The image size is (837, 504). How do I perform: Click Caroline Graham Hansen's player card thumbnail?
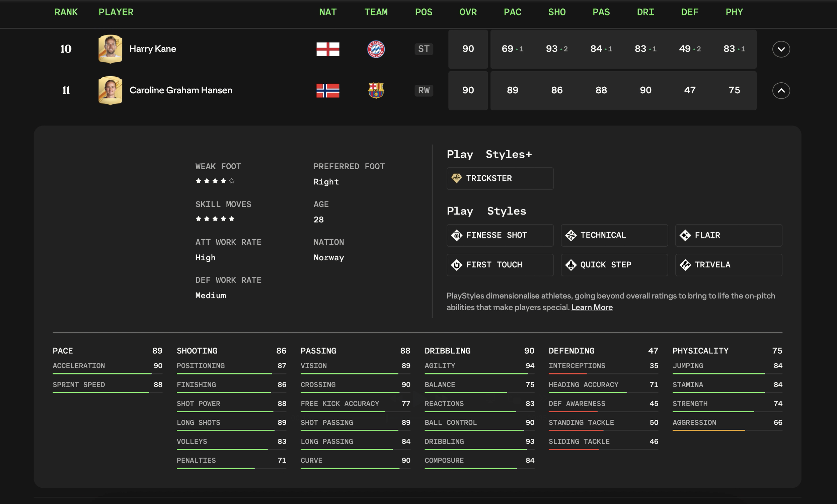pos(110,90)
